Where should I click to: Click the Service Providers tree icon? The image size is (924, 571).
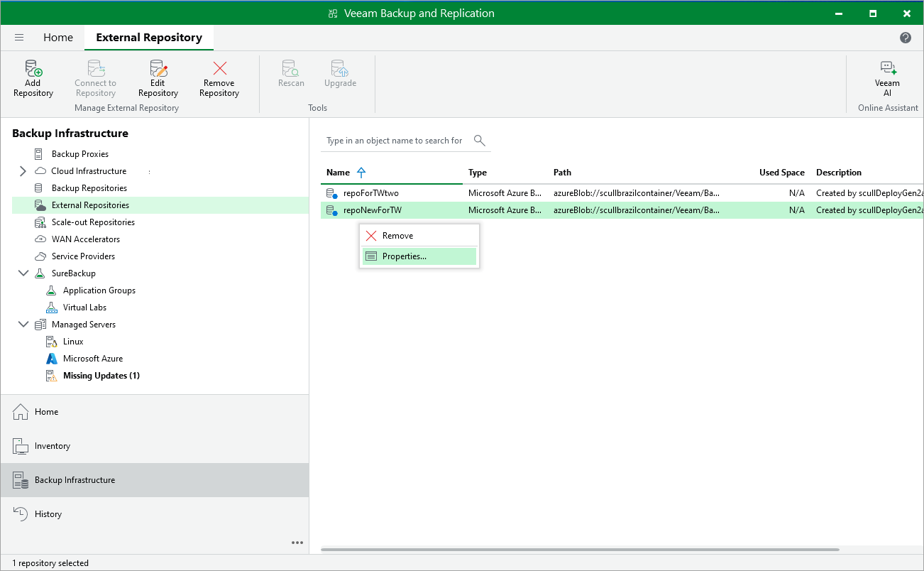pyautogui.click(x=40, y=256)
